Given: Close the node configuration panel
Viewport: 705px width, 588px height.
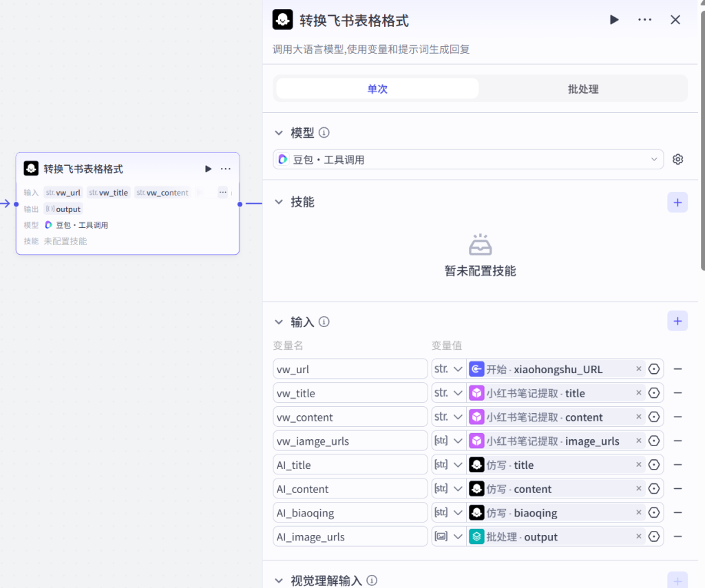Looking at the screenshot, I should point(675,20).
